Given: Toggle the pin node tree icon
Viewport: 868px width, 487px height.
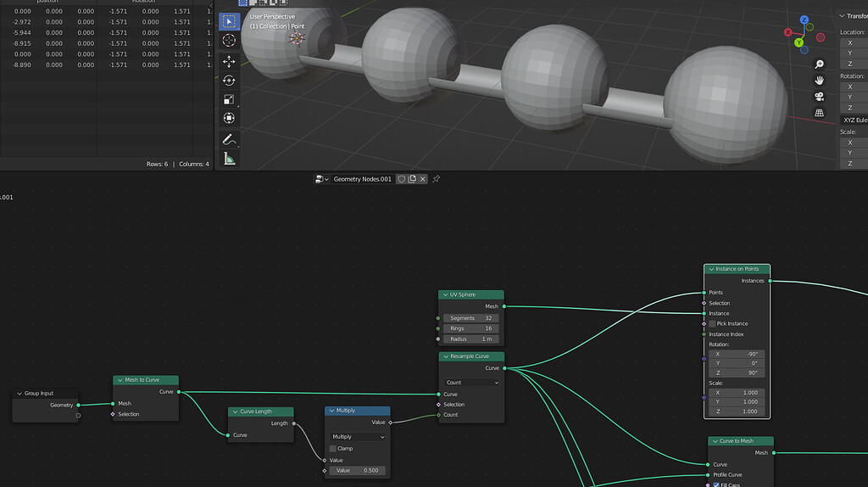Looking at the screenshot, I should tap(437, 179).
